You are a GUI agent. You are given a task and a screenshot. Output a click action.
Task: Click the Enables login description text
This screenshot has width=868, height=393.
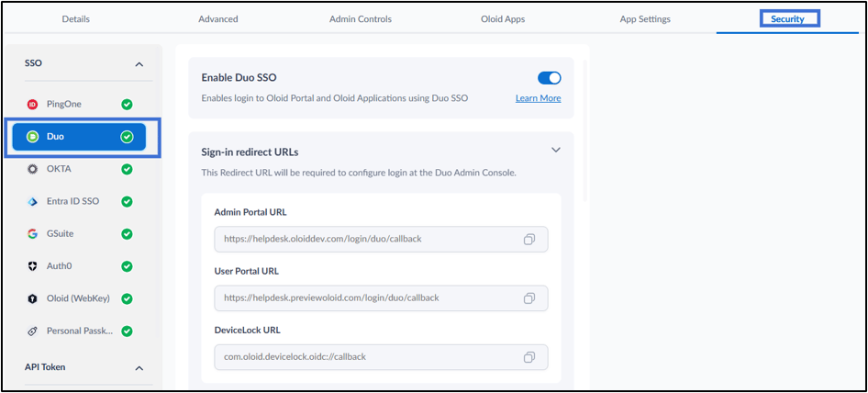coord(335,98)
